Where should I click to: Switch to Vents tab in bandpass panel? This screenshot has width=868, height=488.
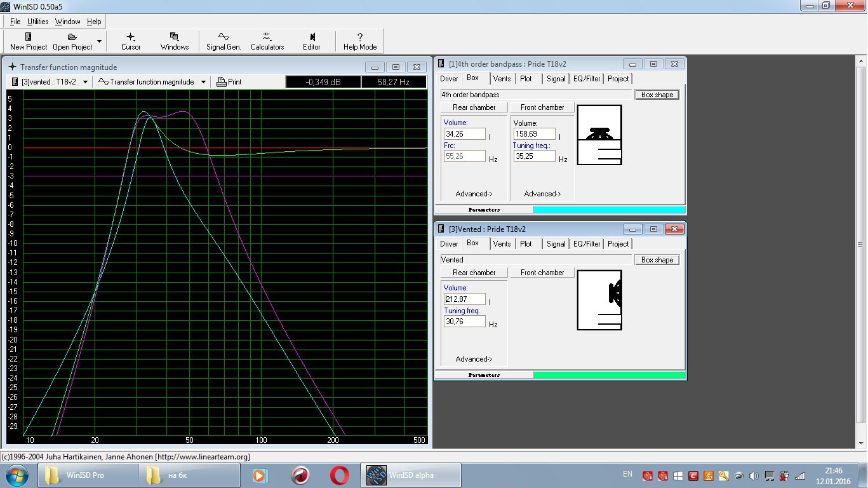point(502,79)
